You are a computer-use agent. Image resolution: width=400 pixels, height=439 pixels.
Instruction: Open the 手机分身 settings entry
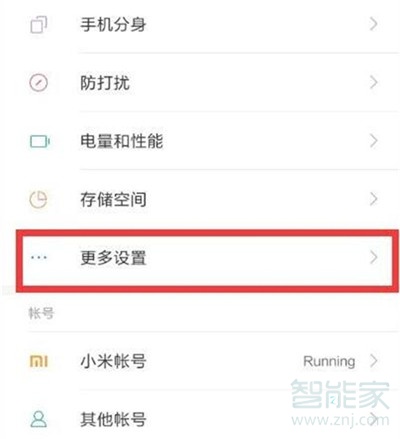tap(200, 25)
